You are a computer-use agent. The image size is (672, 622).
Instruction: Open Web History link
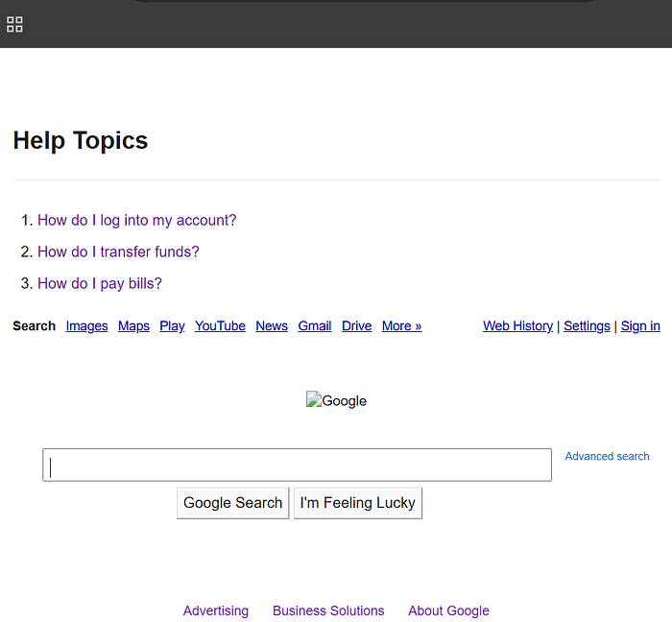tap(517, 326)
